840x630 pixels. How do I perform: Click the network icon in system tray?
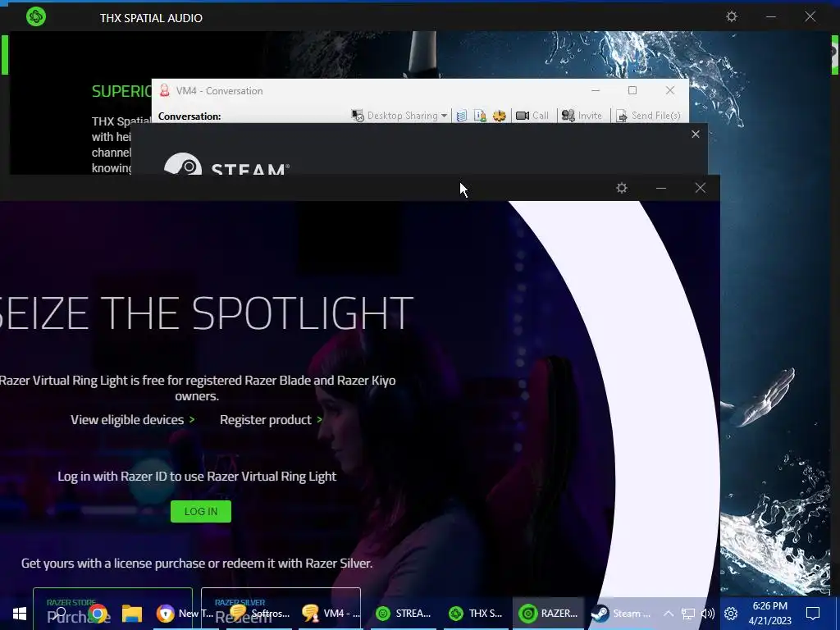(688, 614)
